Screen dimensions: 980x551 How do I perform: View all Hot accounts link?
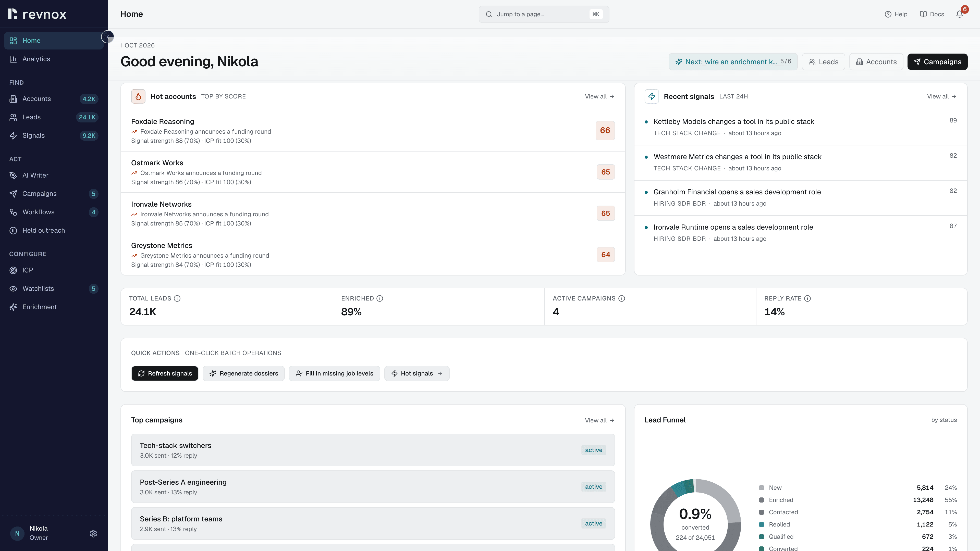[x=599, y=97]
